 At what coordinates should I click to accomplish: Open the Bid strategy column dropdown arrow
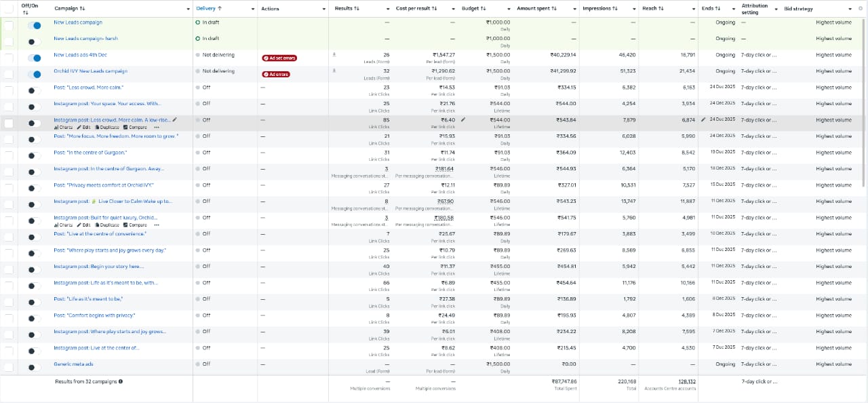[850, 9]
